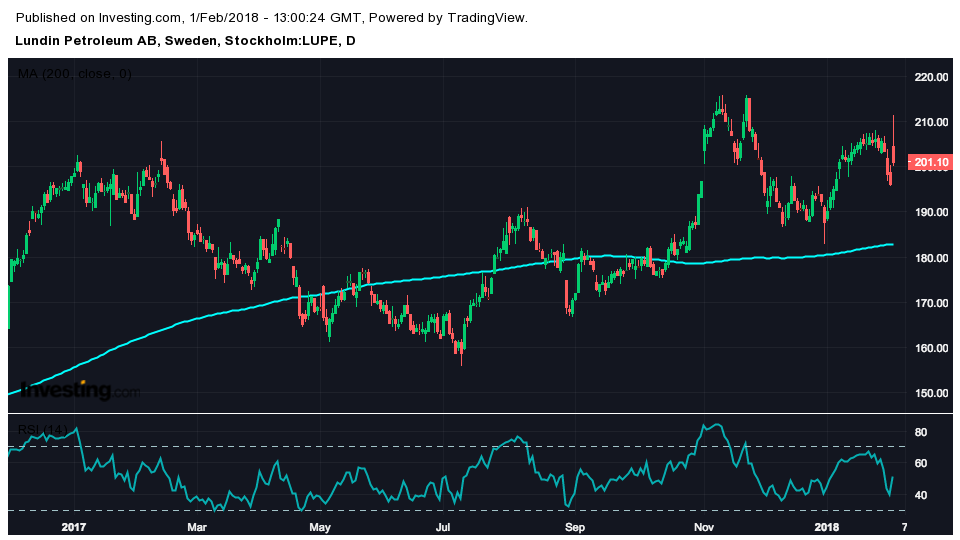This screenshot has height=540, width=960.
Task: Click the 180.00 price axis label
Action: (931, 258)
